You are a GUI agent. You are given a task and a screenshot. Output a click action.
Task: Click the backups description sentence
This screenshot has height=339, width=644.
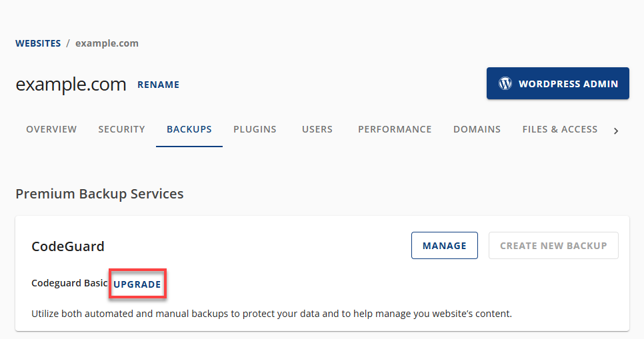pos(271,314)
